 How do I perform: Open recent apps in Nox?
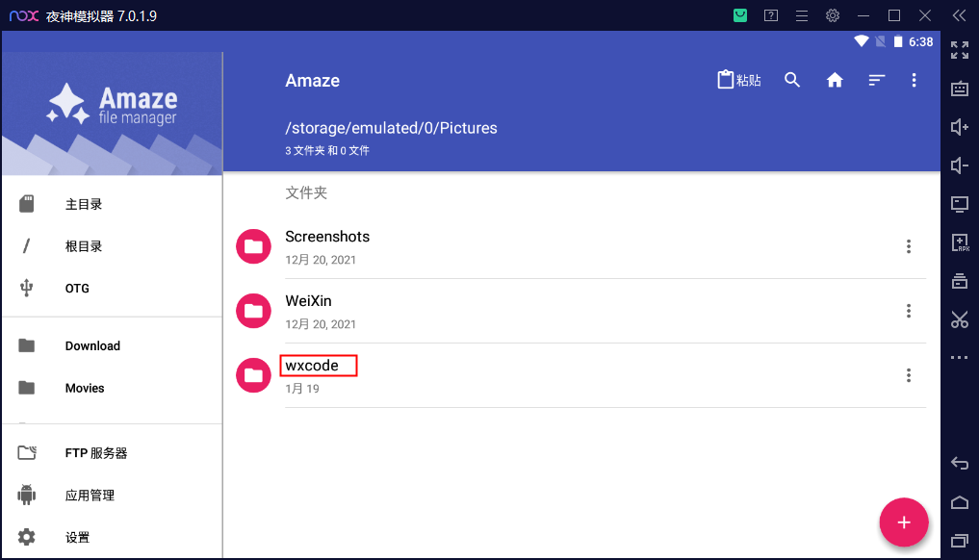coord(960,541)
